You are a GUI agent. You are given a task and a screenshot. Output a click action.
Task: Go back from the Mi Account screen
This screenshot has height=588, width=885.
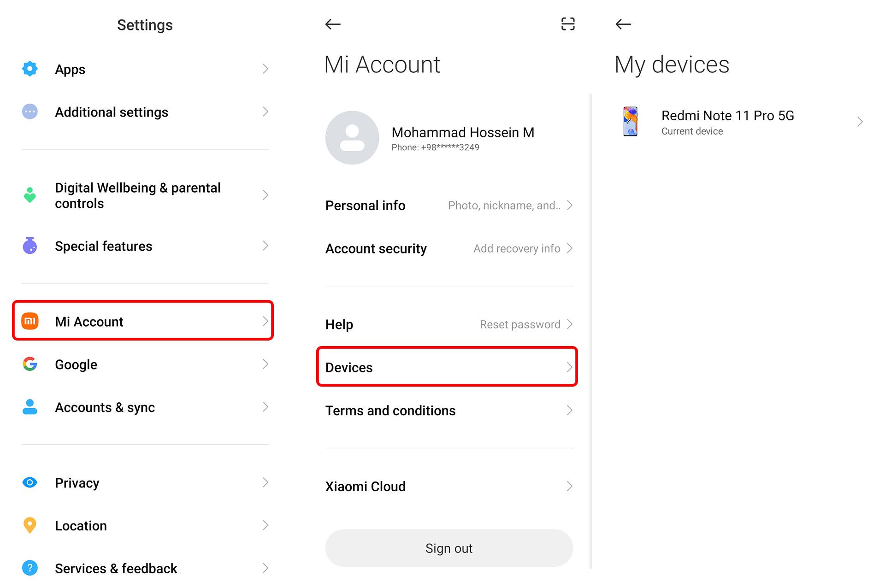[x=333, y=24]
